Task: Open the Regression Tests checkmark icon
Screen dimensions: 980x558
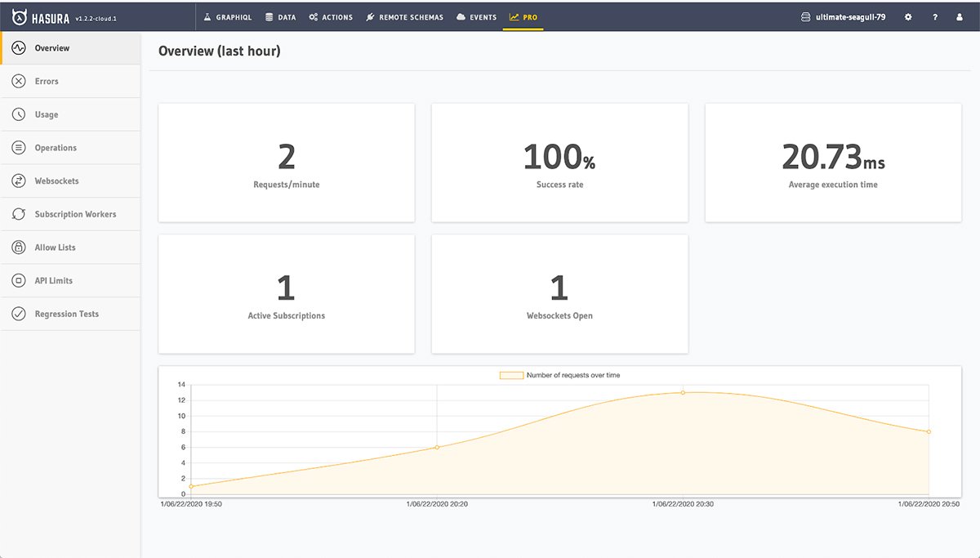Action: point(20,314)
